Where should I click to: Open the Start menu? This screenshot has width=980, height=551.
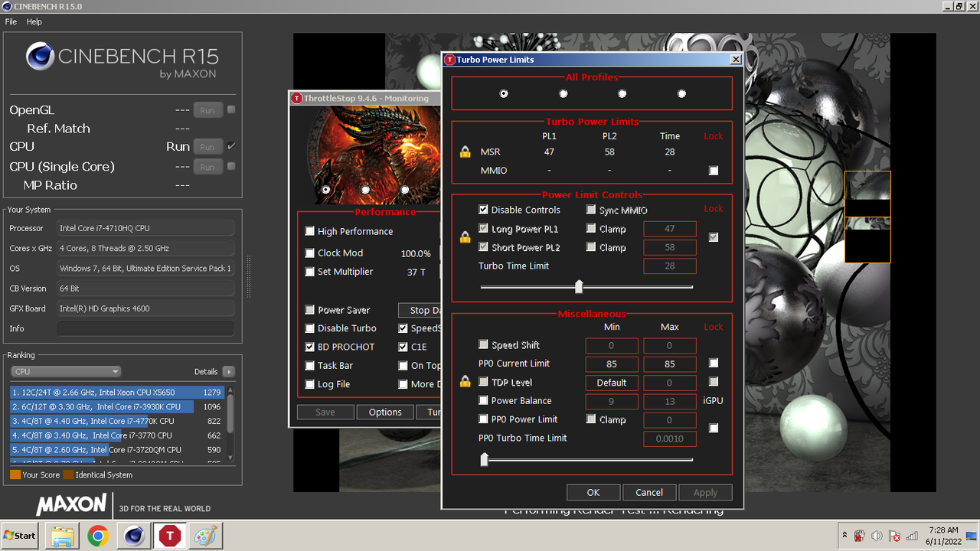point(21,536)
